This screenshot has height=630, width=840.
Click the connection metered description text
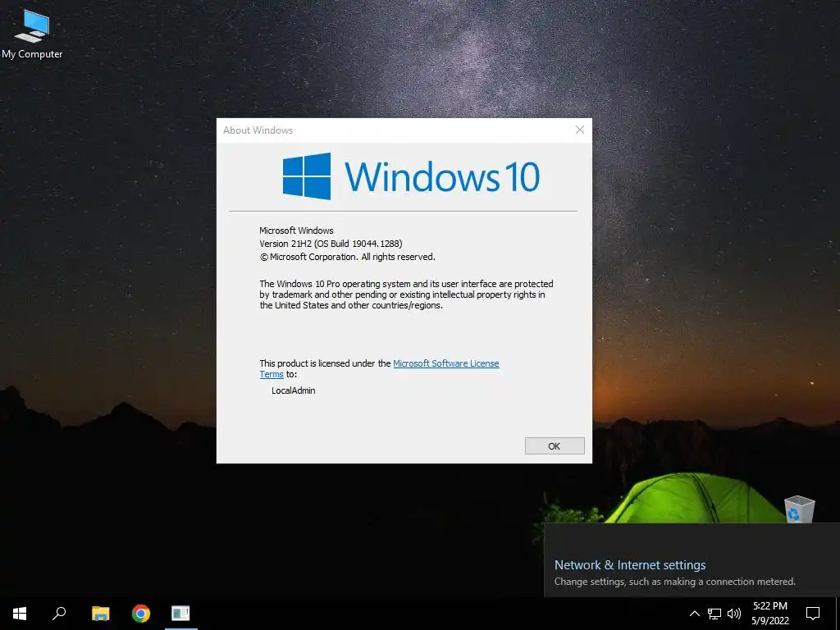coord(675,582)
